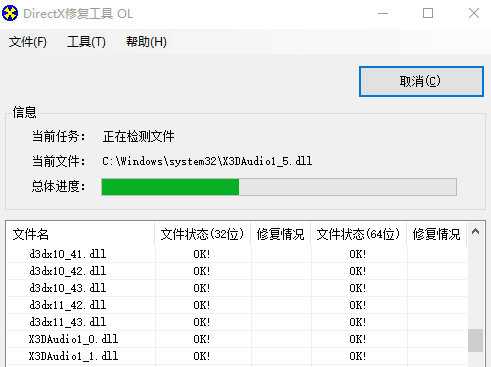Click the green 总体进度 progress bar
Viewport: 491px width, 367px height.
tap(279, 187)
